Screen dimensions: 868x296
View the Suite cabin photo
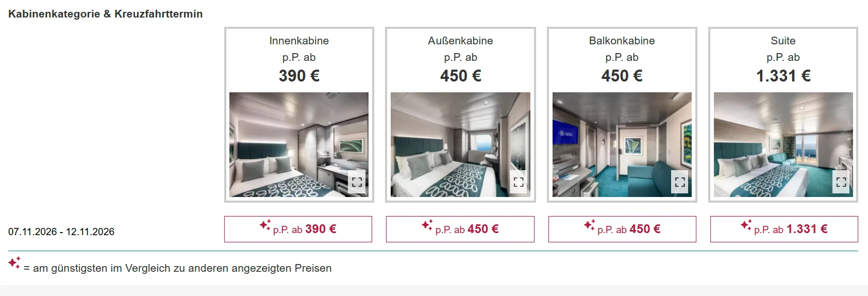(x=783, y=144)
